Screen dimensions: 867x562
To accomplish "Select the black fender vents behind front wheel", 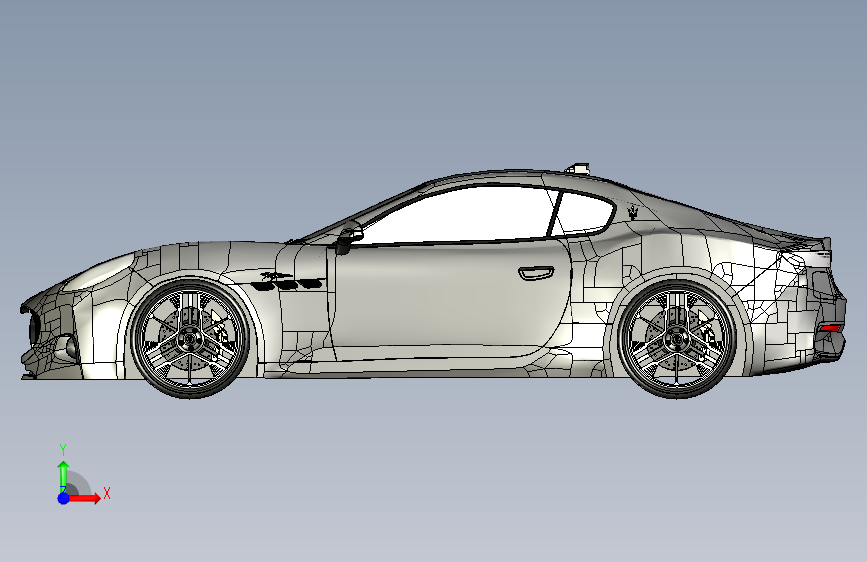I will click(286, 284).
